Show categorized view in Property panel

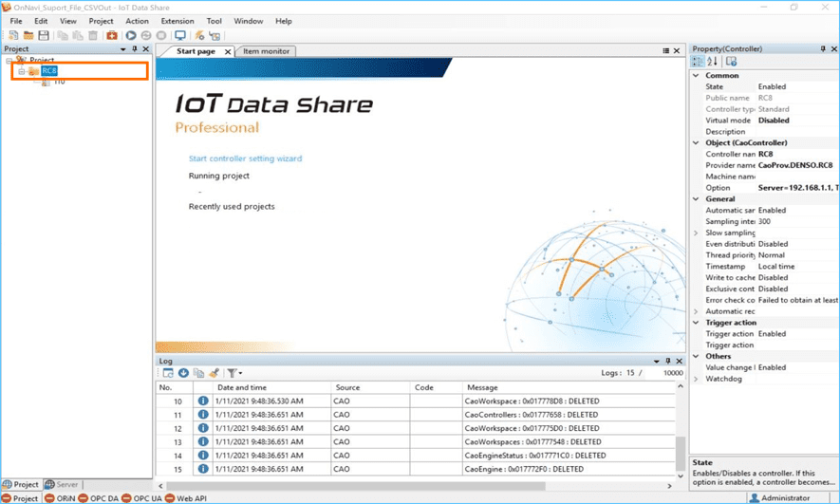[698, 62]
